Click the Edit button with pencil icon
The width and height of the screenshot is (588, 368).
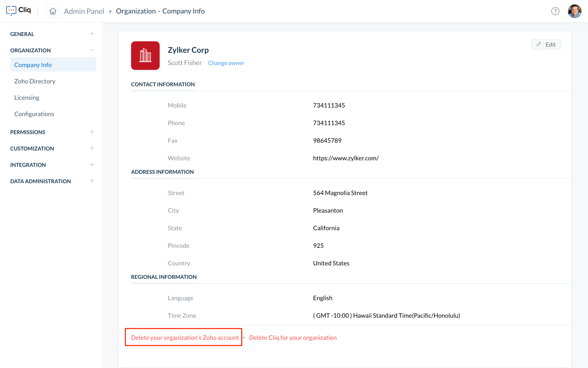tap(546, 44)
